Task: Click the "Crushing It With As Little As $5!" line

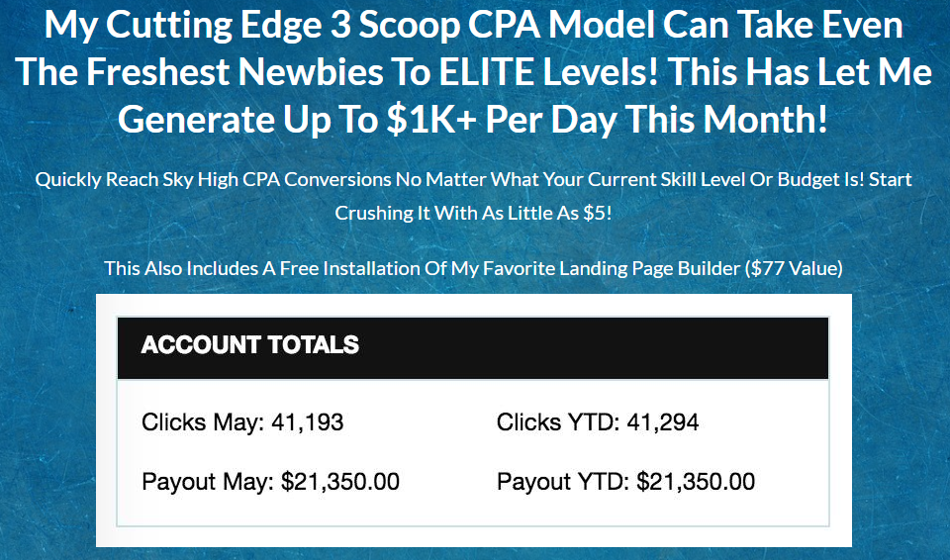Action: [473, 213]
